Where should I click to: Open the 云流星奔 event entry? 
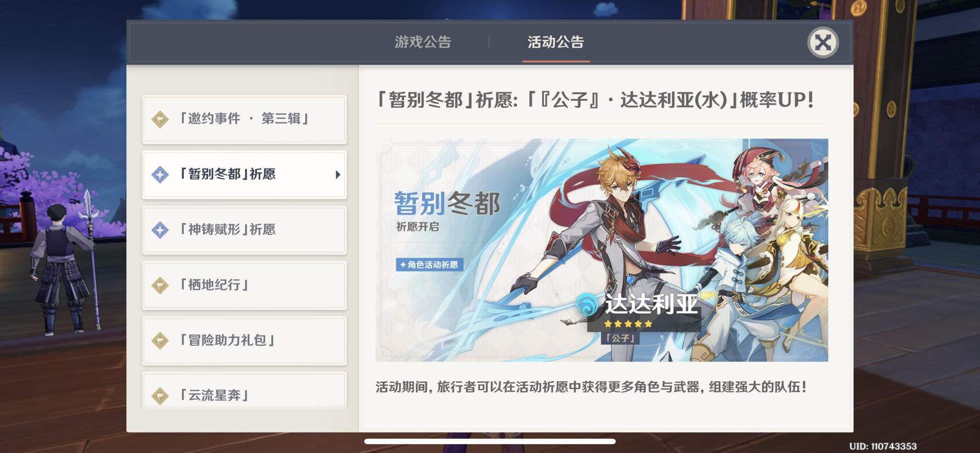point(244,391)
